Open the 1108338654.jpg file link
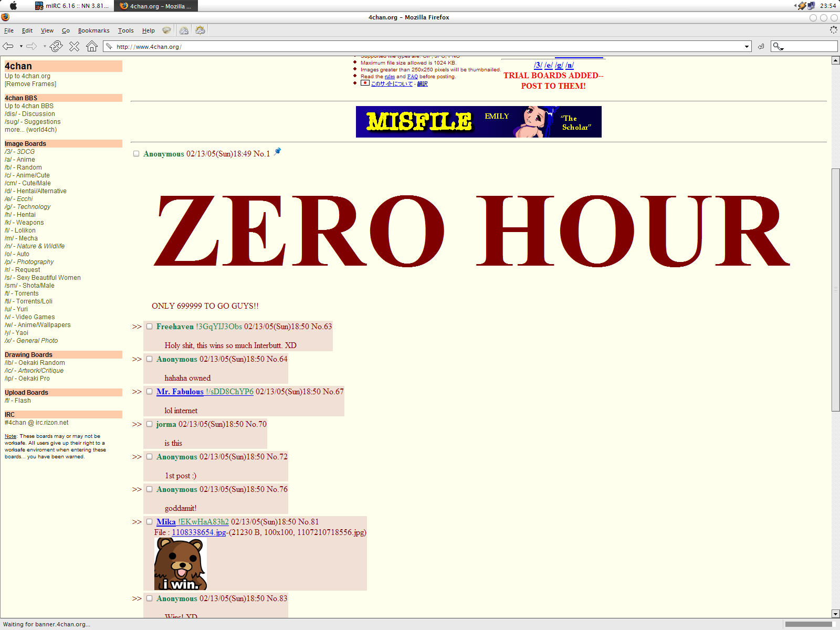 pyautogui.click(x=198, y=532)
